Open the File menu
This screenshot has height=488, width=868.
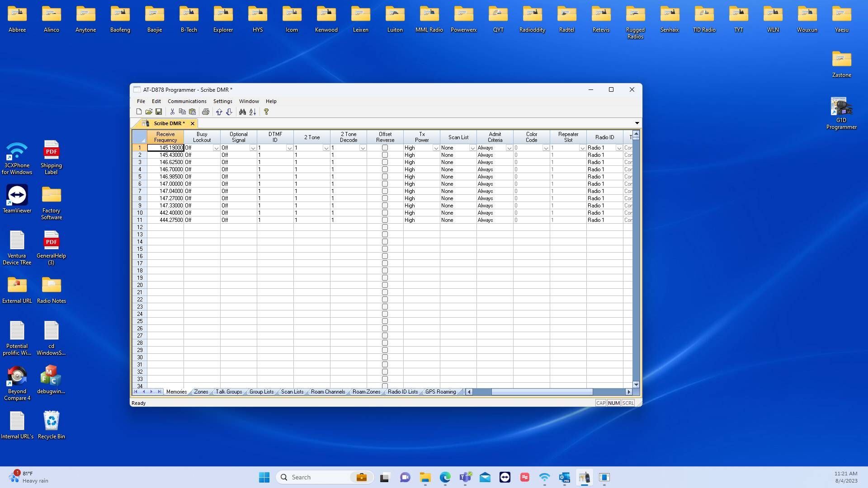click(x=141, y=101)
